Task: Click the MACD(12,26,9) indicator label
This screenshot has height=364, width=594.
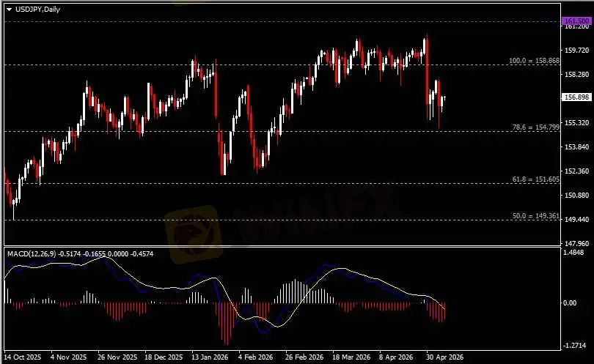Action: pos(32,254)
